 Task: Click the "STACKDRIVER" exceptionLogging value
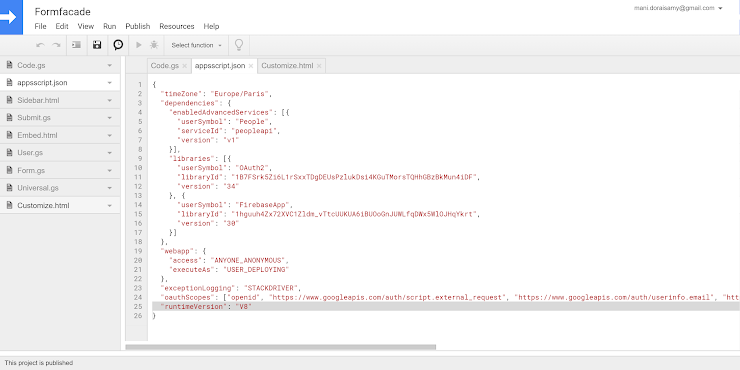(271, 288)
